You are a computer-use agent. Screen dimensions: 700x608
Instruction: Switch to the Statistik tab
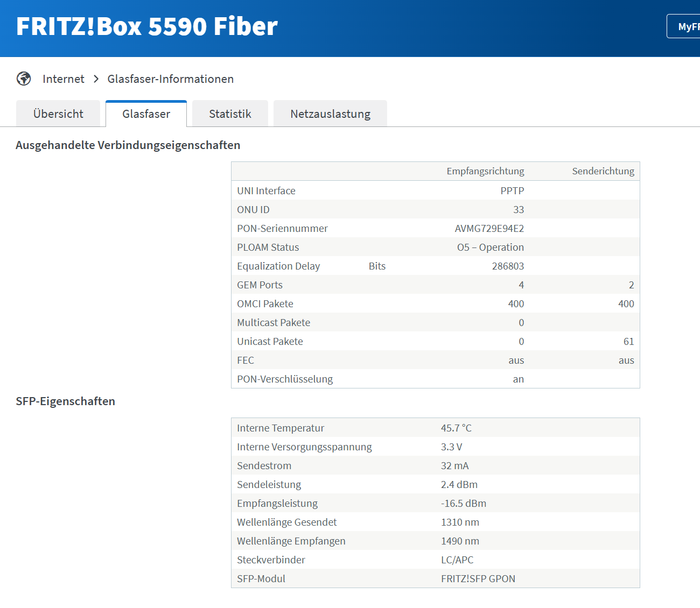(x=230, y=114)
